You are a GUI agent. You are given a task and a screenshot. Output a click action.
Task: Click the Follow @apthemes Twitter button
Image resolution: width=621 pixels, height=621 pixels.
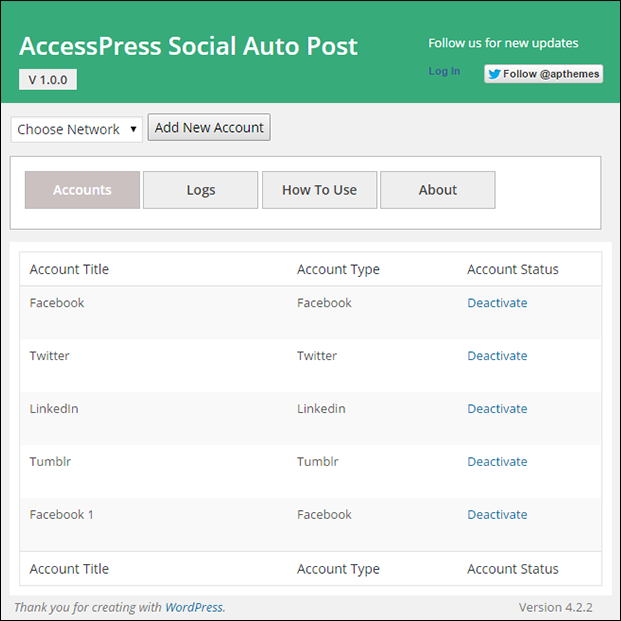coord(543,74)
